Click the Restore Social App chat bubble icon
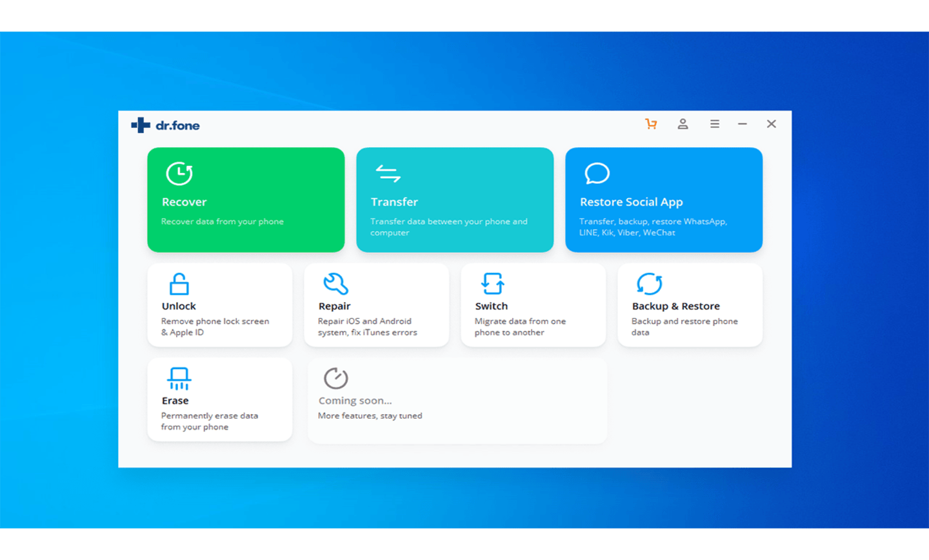 point(597,173)
